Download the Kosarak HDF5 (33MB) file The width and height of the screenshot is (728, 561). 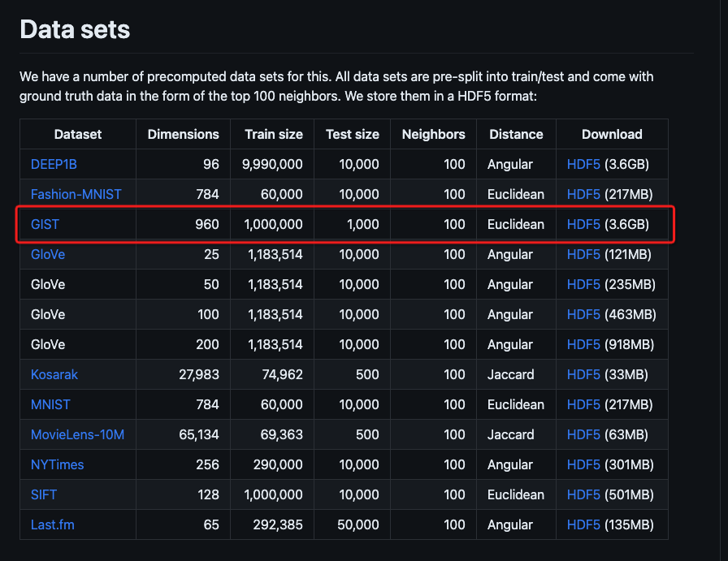click(x=583, y=374)
